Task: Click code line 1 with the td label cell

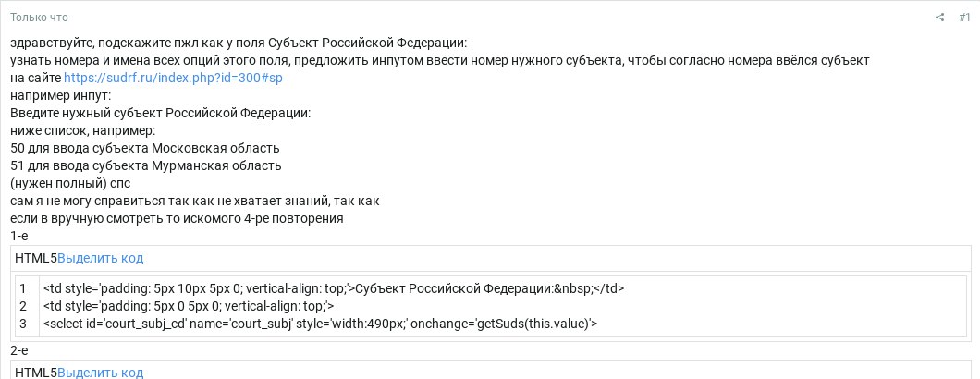Action: (x=334, y=288)
